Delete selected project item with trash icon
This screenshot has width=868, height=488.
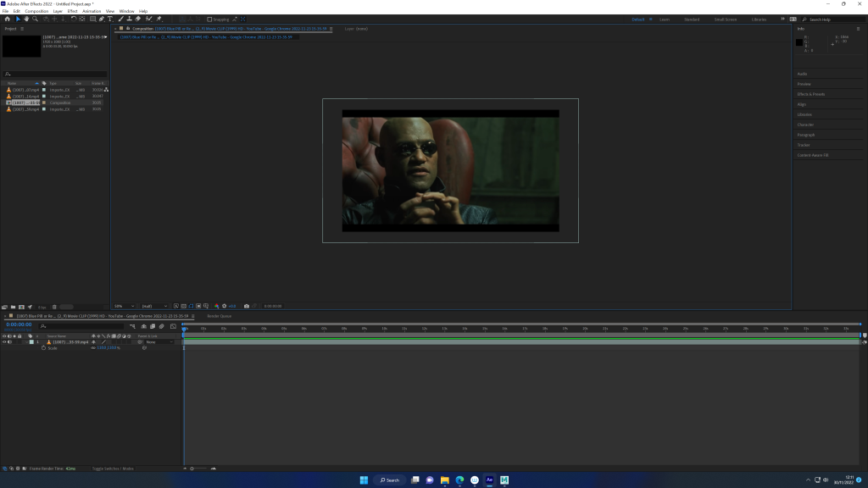54,307
